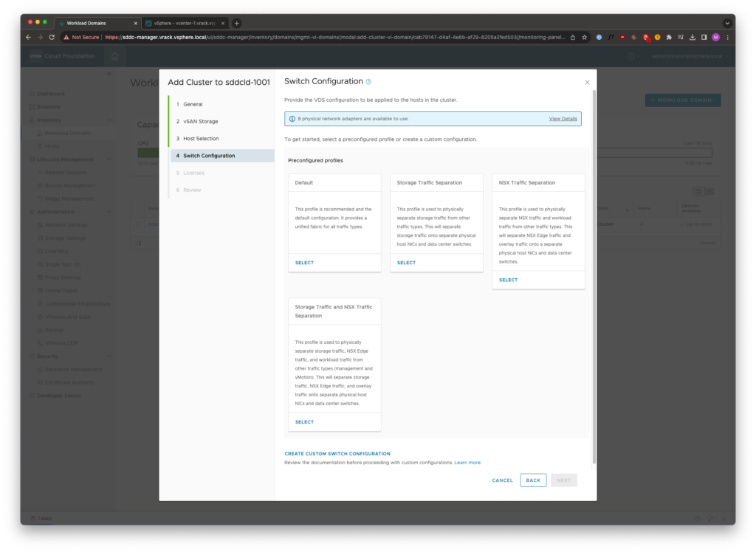Open View Details for network adapters

[x=563, y=119]
